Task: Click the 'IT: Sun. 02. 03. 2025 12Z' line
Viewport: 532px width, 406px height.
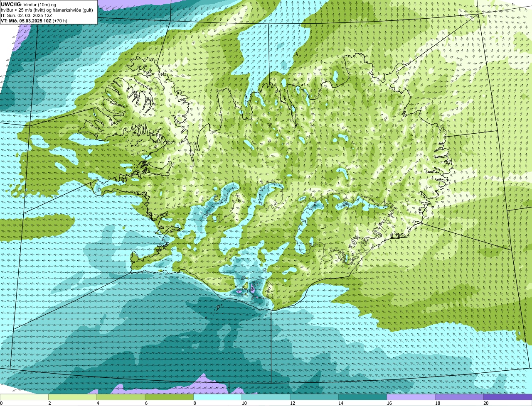Action: coord(27,15)
